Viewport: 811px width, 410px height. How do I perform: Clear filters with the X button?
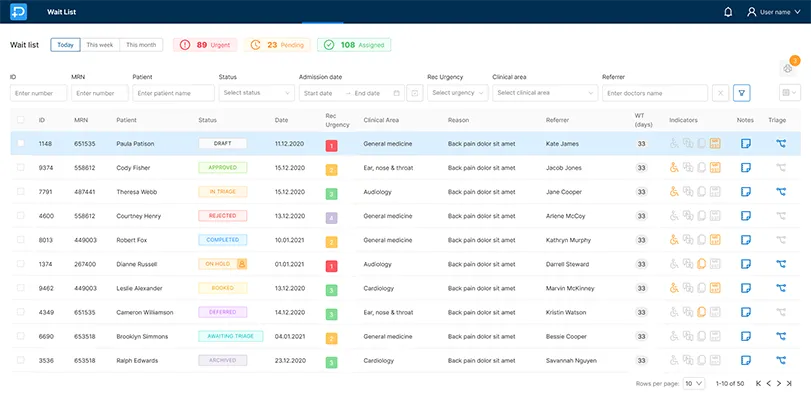(x=720, y=93)
